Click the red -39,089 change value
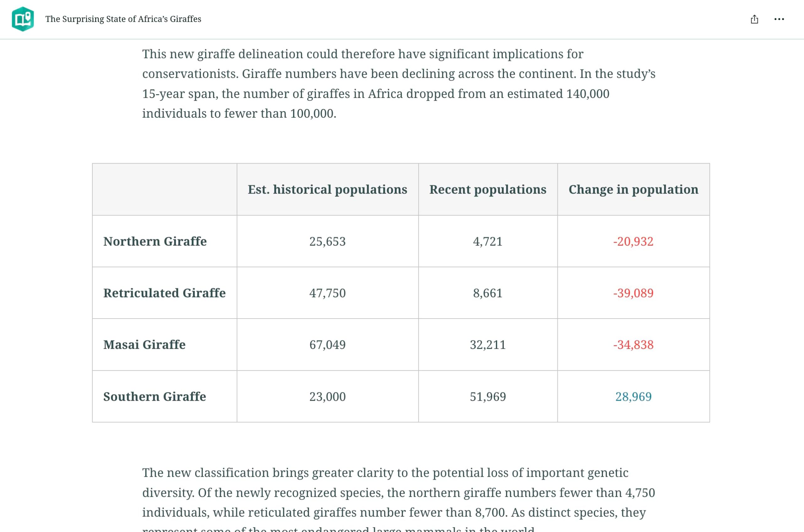The width and height of the screenshot is (804, 532). click(633, 293)
